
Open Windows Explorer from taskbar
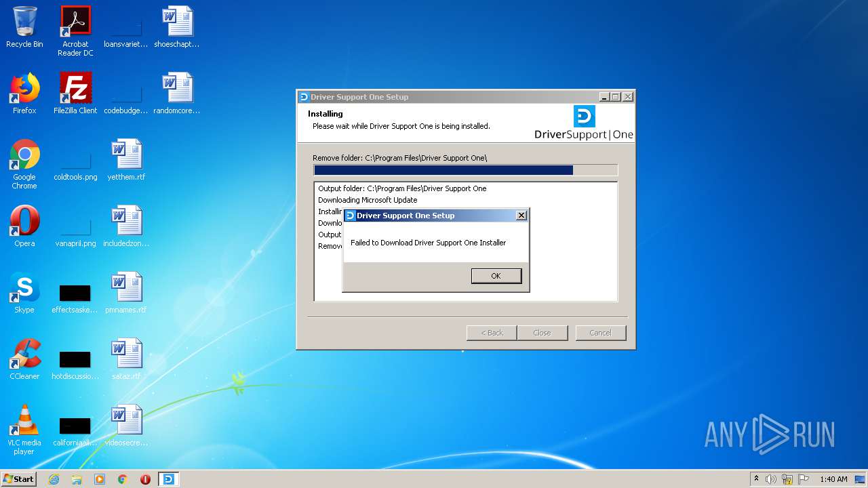pos(77,479)
